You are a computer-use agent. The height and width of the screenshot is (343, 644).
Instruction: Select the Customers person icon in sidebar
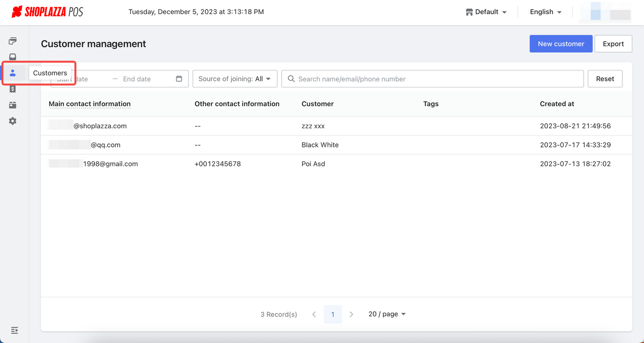point(13,73)
